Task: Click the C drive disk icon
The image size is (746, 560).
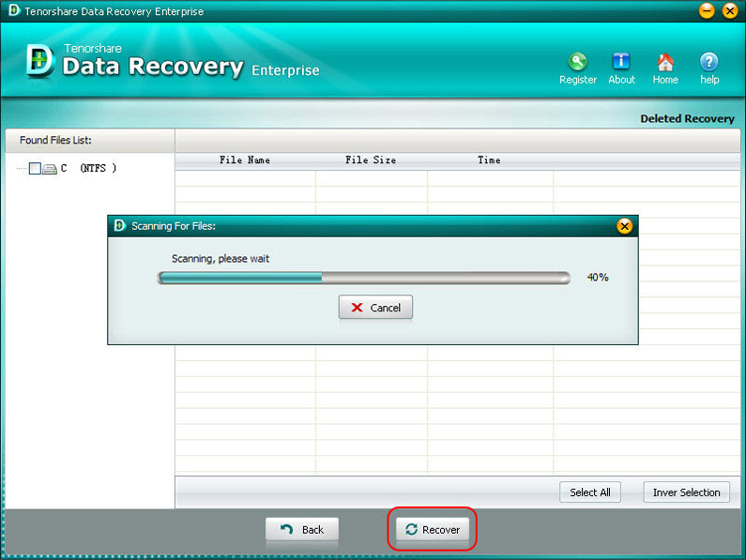Action: pyautogui.click(x=50, y=169)
